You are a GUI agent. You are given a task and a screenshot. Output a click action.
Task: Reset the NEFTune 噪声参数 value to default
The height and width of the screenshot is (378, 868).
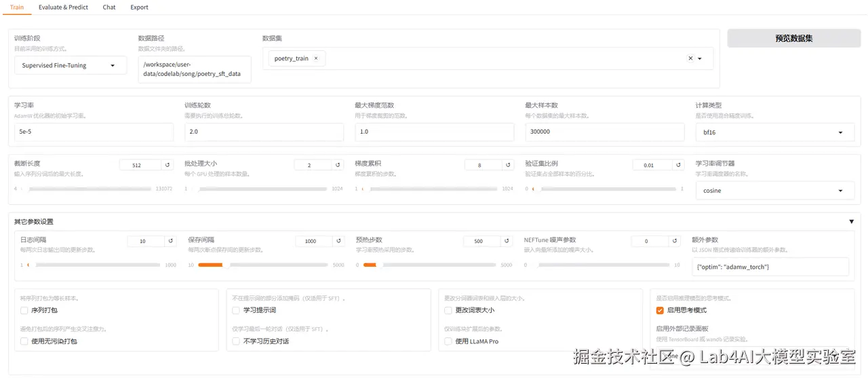675,241
